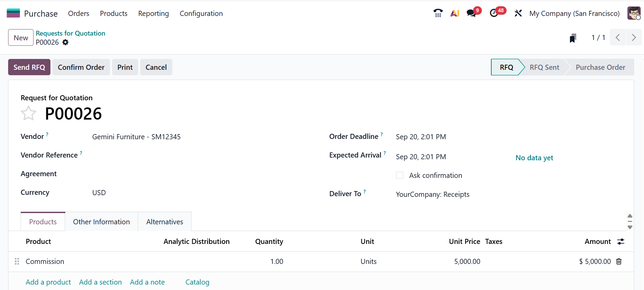Open the AI assistant icon

(455, 13)
